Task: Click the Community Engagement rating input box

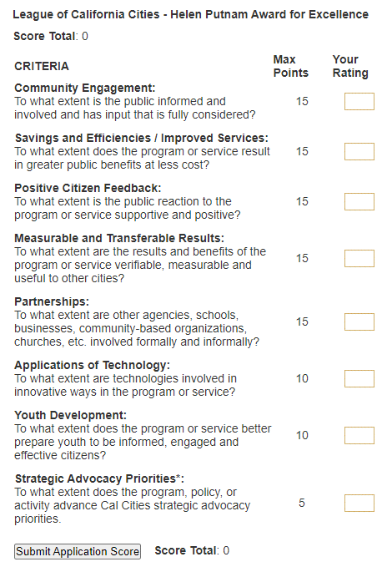Action: (359, 101)
